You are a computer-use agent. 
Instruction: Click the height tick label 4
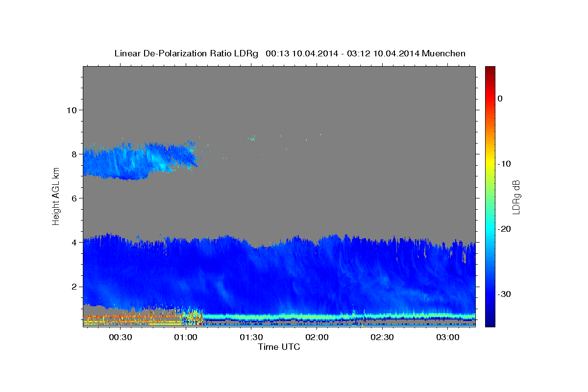pos(74,242)
